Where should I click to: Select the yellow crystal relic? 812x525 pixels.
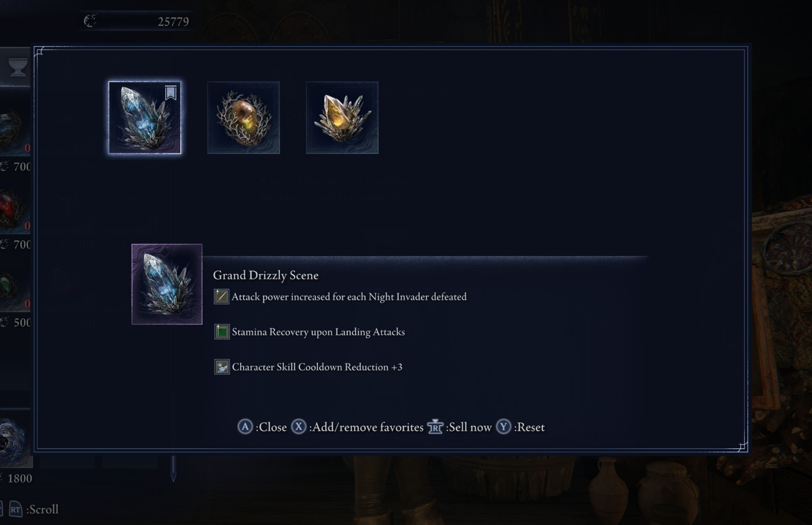342,117
